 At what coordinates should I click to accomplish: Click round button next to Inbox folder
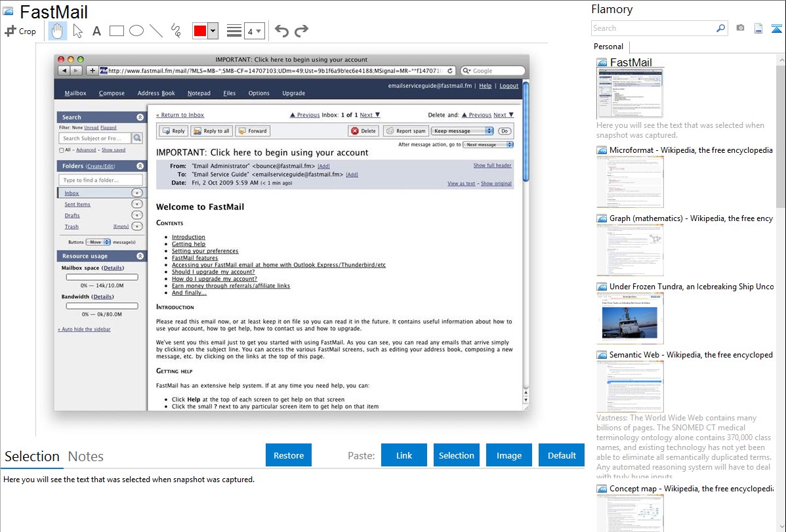coord(137,193)
